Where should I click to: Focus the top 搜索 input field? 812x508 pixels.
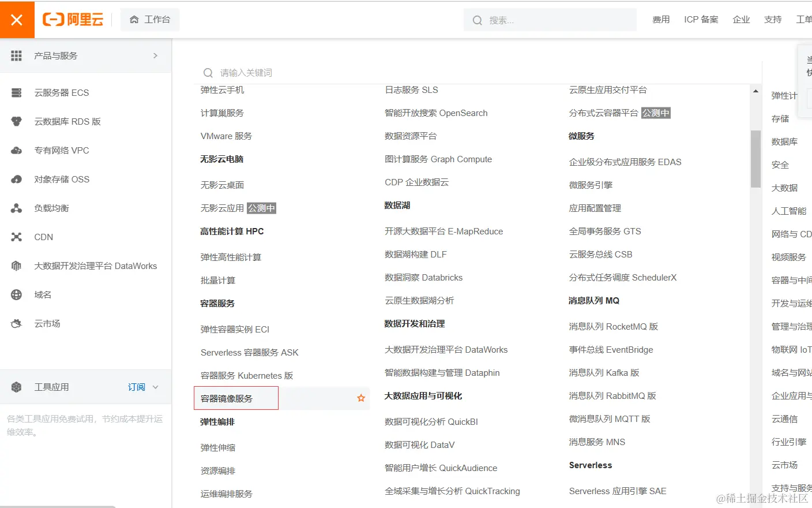550,20
